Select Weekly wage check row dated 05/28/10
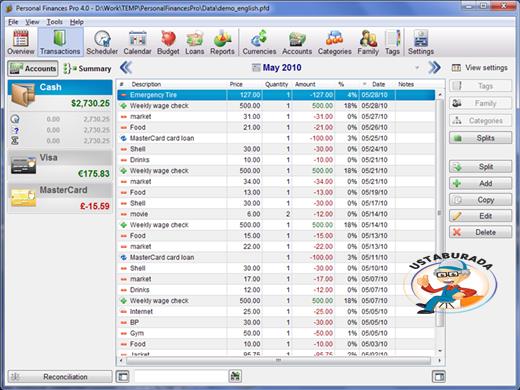 tap(276, 106)
